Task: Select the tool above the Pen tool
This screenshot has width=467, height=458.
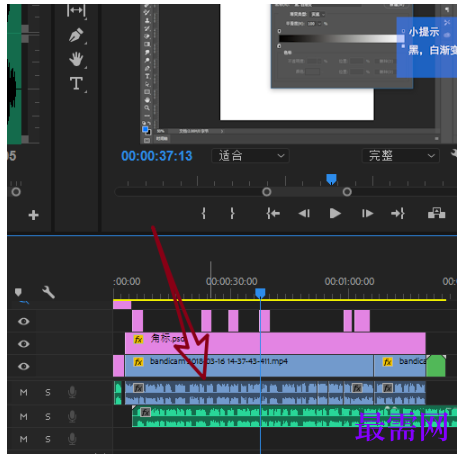Action: coord(76,10)
